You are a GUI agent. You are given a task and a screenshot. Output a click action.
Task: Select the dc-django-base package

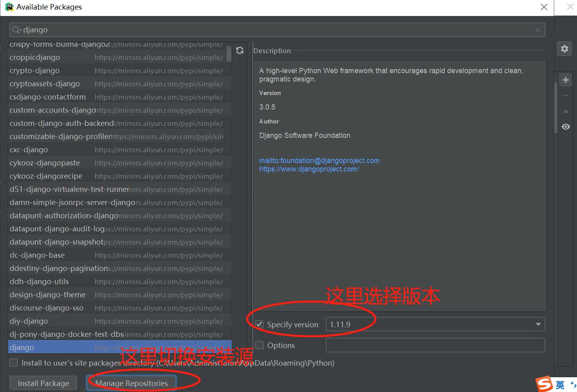click(120, 255)
